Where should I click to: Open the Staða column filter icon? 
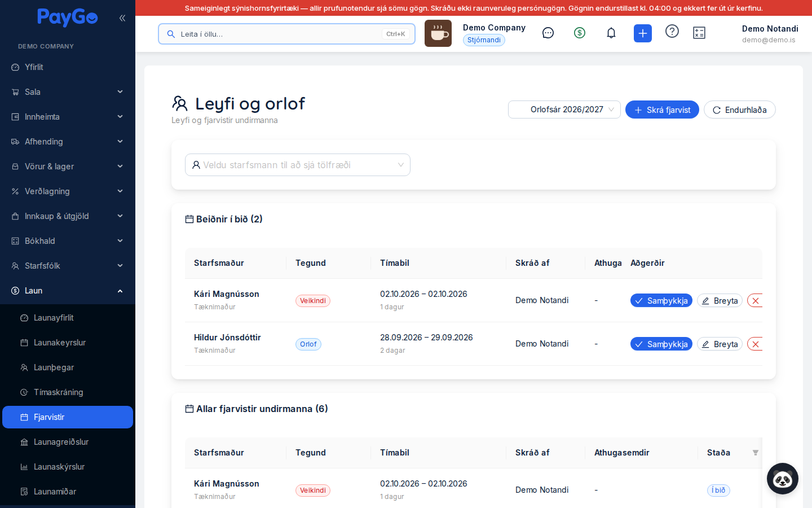(756, 453)
